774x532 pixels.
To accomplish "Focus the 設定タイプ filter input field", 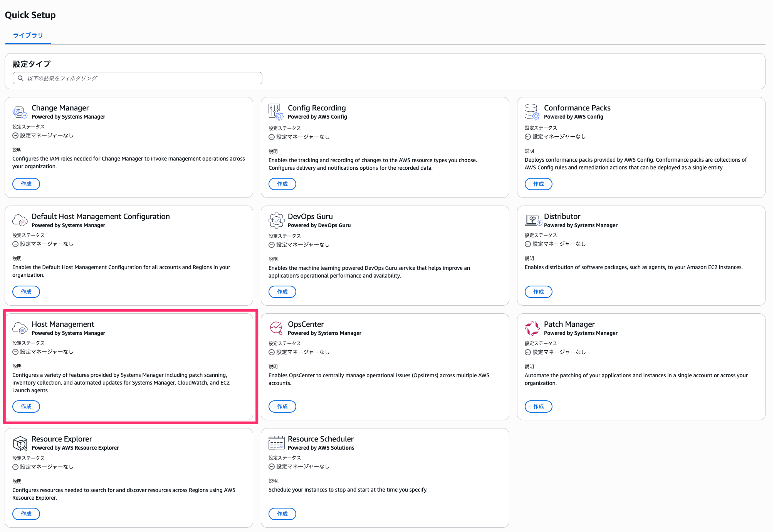I will point(138,78).
